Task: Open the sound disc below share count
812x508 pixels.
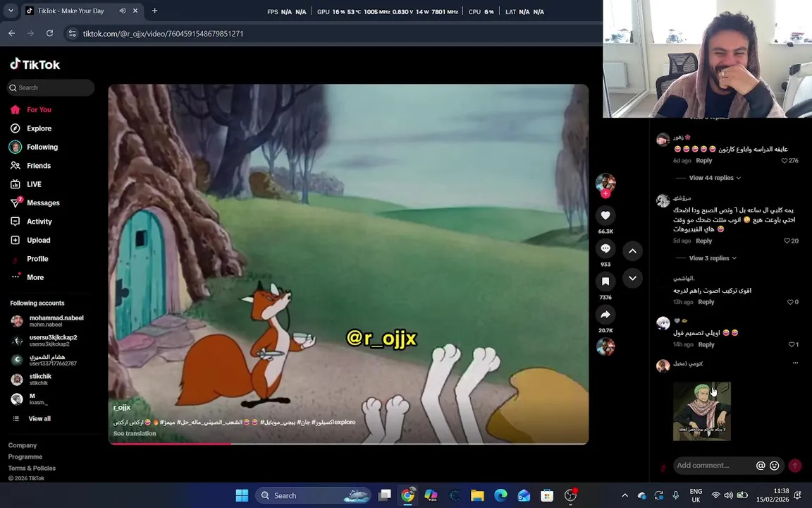Action: coord(605,346)
